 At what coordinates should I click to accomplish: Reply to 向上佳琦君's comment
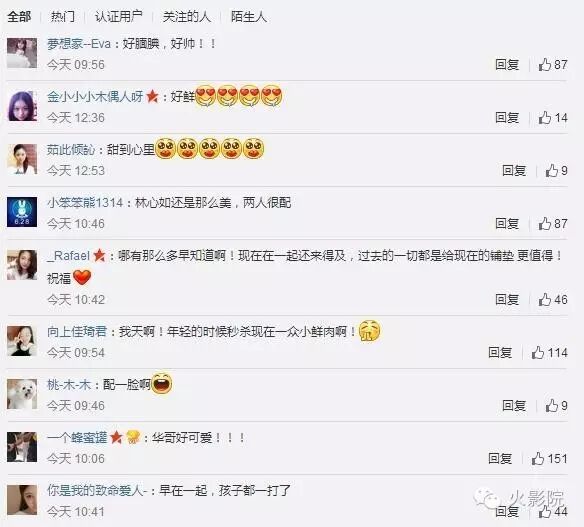coord(500,352)
